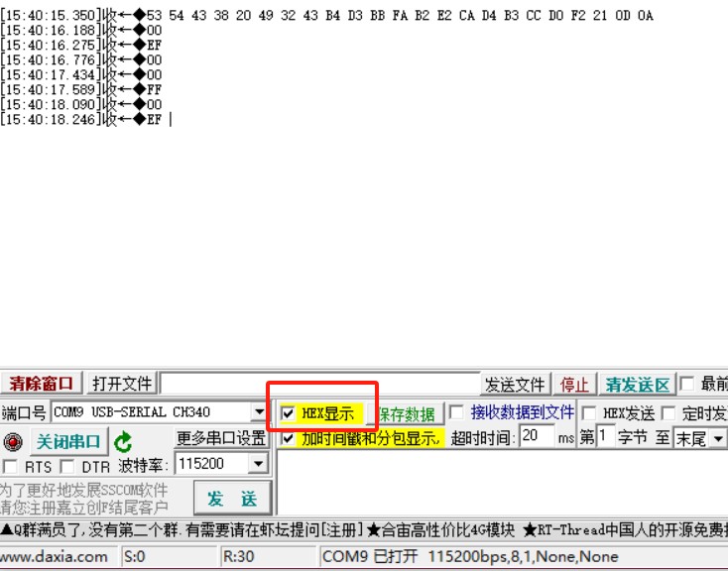This screenshot has width=728, height=571.
Task: Open the COM9 port number dropdown
Action: (x=259, y=411)
